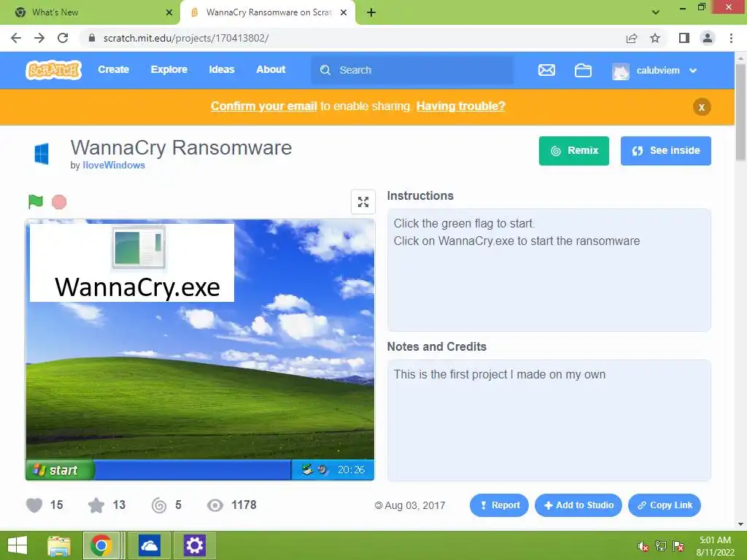Expand the calubviem account dropdown
The image size is (747, 560).
pos(693,71)
